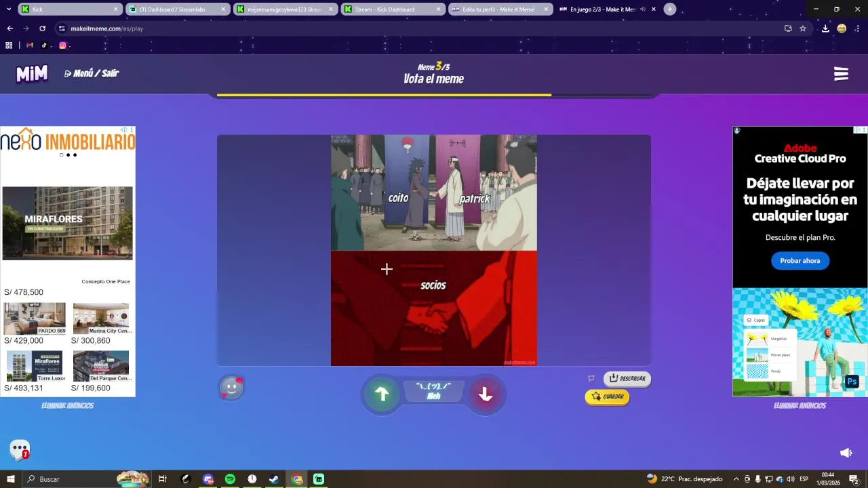Open the PARDO 669 listing thumbnail
Screen dimensions: 868x488
pyautogui.click(x=35, y=319)
